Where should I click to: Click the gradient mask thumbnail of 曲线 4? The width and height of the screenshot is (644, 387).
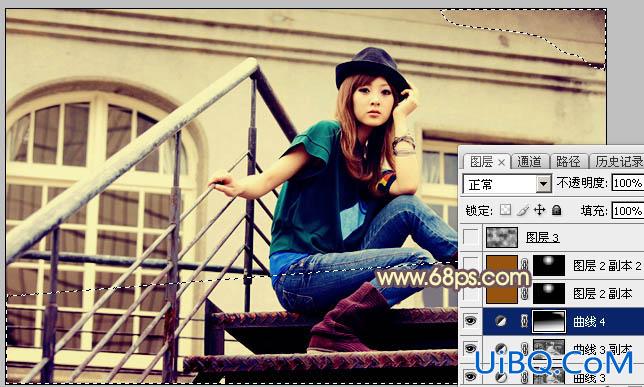pyautogui.click(x=549, y=321)
